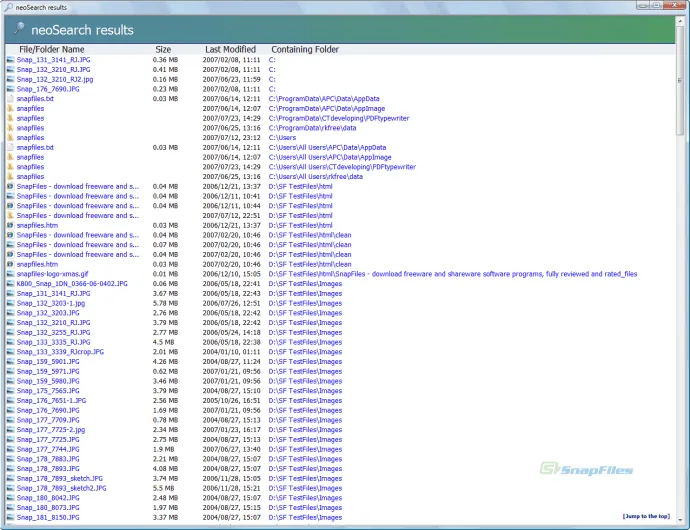Click the Last Modified column header
The height and width of the screenshot is (530, 690).
(x=230, y=49)
